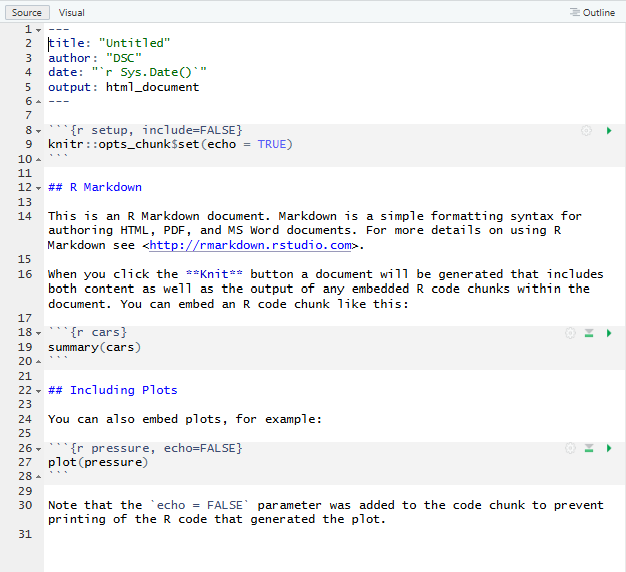Switch to Visual editor mode

tap(71, 12)
